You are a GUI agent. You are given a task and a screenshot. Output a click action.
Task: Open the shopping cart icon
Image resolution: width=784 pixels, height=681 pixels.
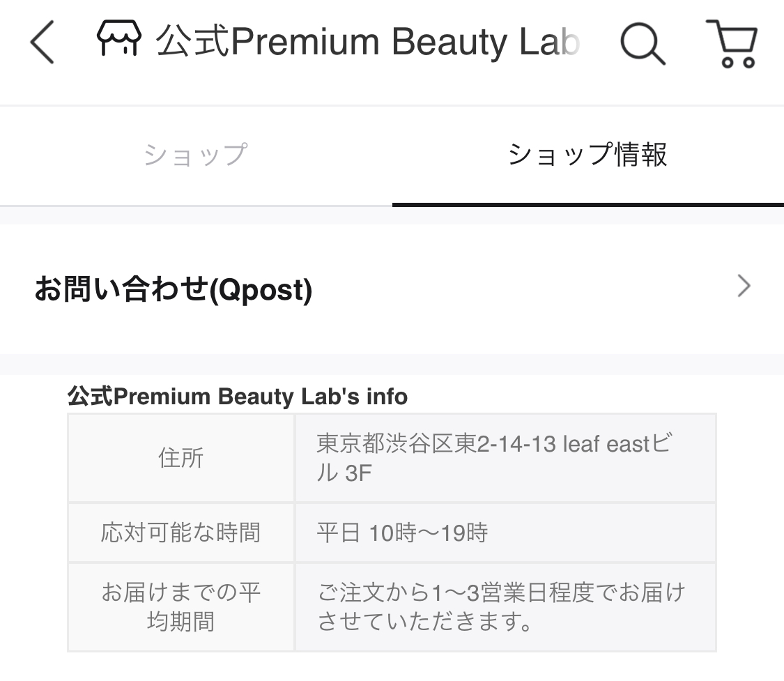point(732,43)
